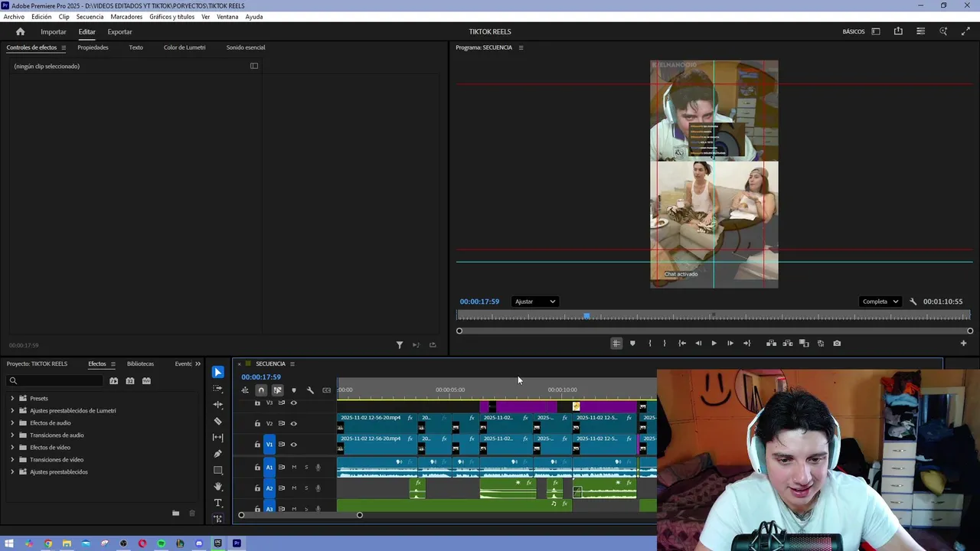Play the sequence in Program monitor
Image resolution: width=980 pixels, height=551 pixels.
(714, 344)
